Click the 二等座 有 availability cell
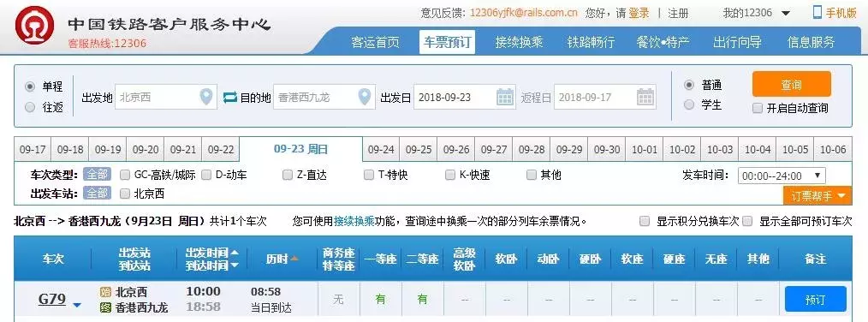Screen dimensions: 868x322 tap(422, 299)
